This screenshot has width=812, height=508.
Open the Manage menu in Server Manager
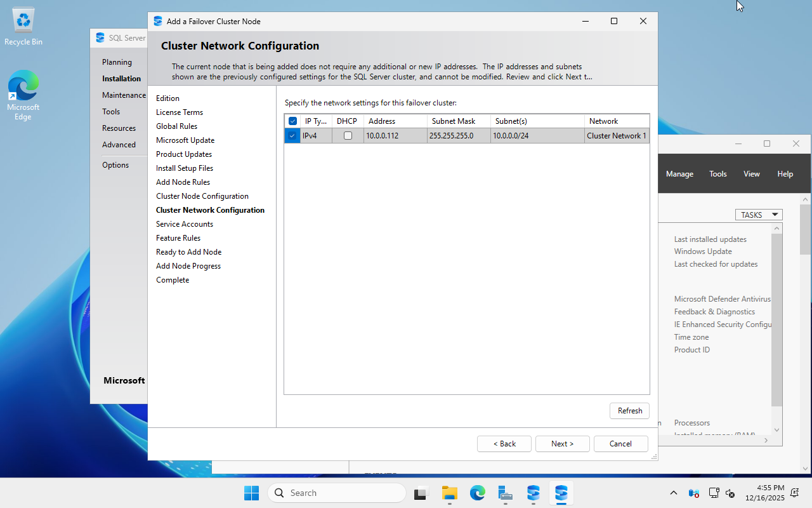tap(679, 174)
